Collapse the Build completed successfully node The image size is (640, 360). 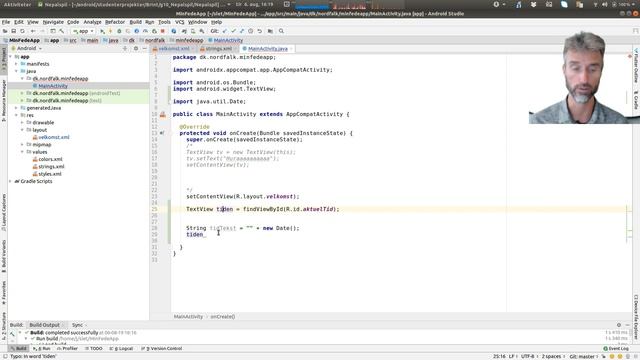20,333
